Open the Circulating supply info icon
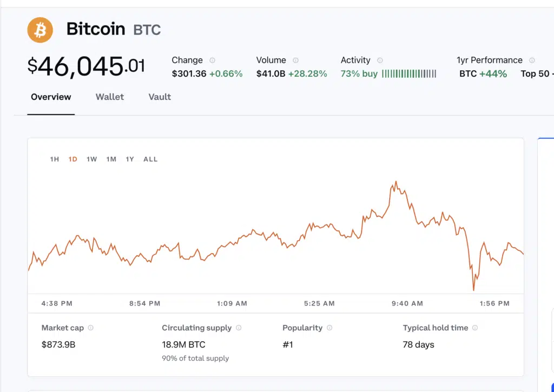Screen dimensions: 554x392 (x=239, y=328)
